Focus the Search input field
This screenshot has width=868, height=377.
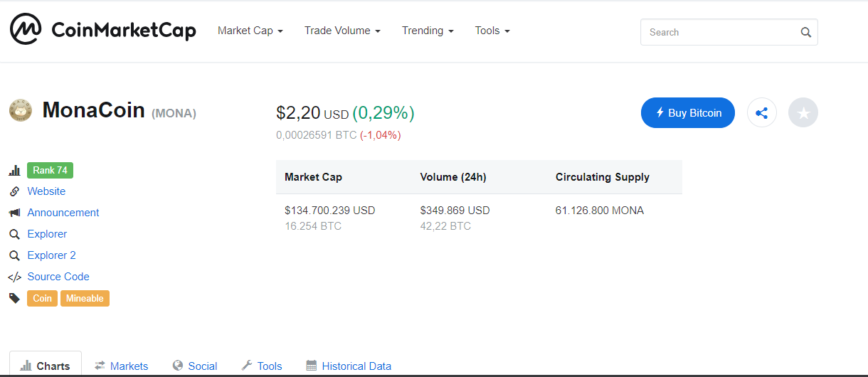point(719,32)
